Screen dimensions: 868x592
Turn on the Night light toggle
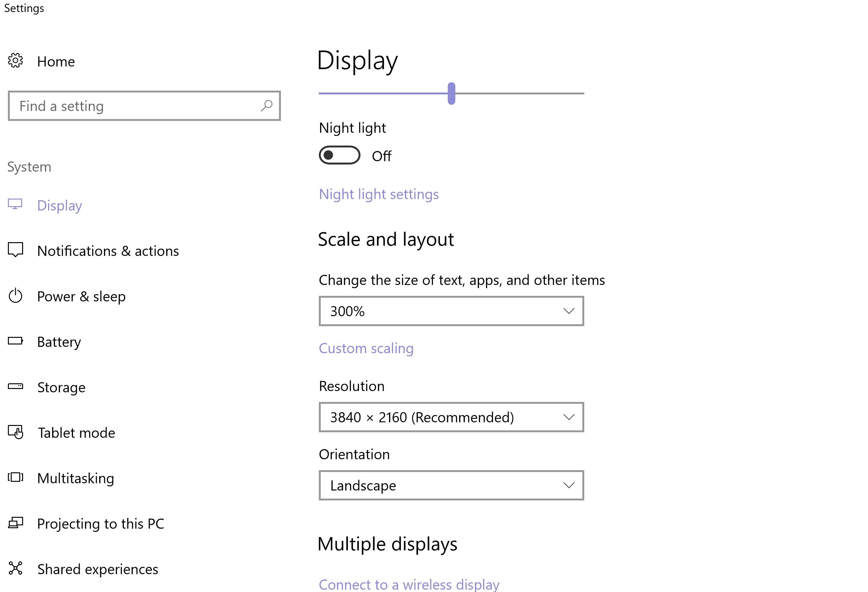[339, 155]
